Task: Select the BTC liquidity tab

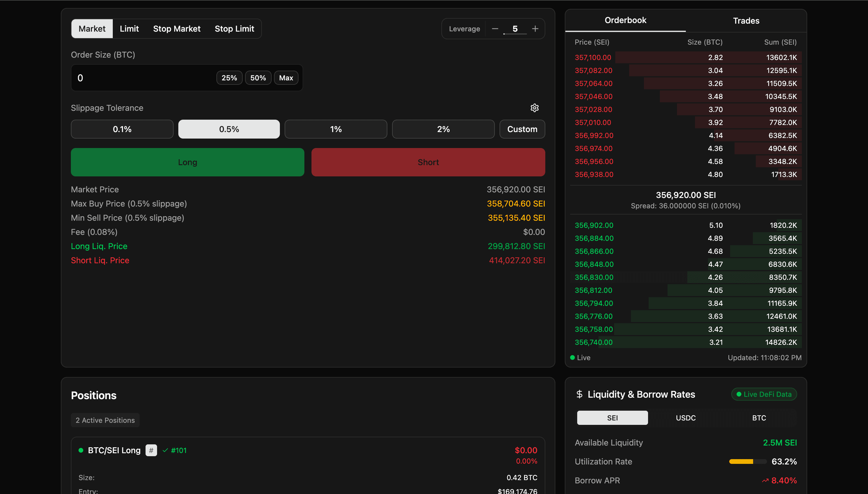Action: (759, 418)
